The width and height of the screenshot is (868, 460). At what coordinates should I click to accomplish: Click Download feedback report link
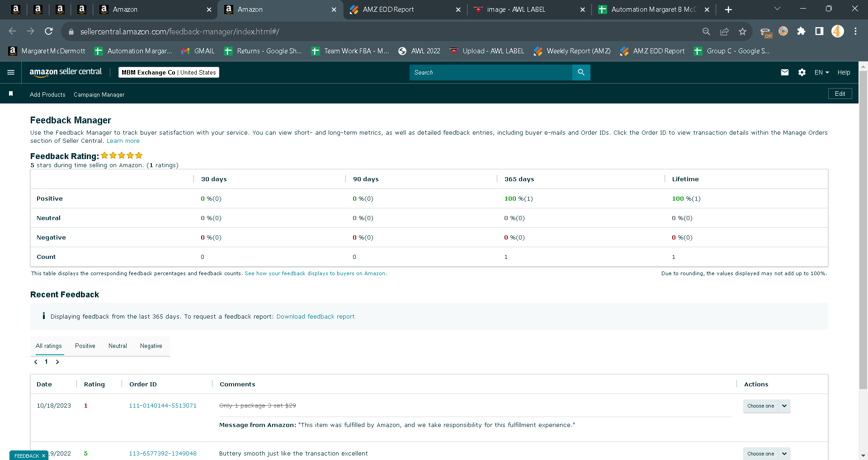point(316,317)
